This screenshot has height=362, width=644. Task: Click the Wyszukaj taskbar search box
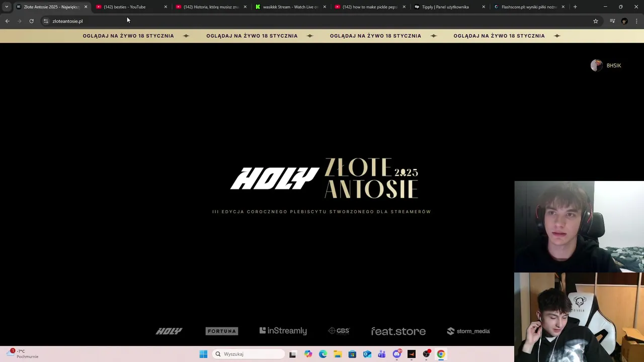click(x=249, y=354)
